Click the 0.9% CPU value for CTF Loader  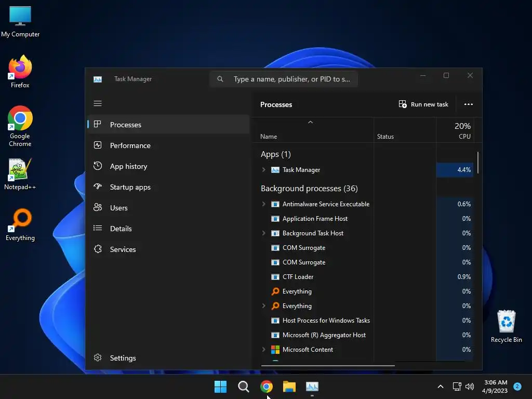pyautogui.click(x=455, y=277)
